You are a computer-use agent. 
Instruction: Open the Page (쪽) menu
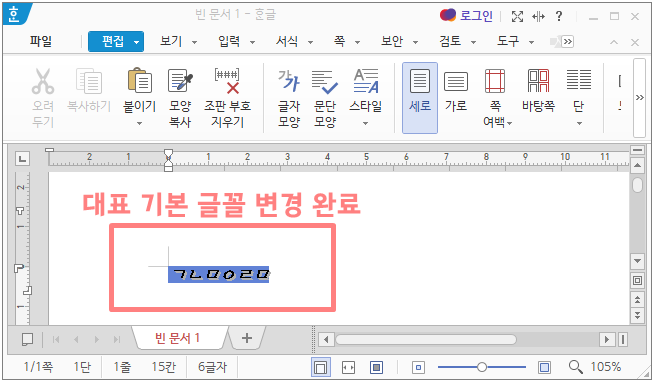[339, 41]
